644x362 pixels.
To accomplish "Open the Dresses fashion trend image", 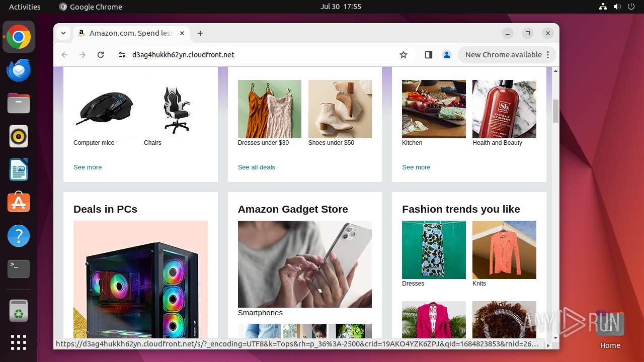I will click(x=434, y=250).
